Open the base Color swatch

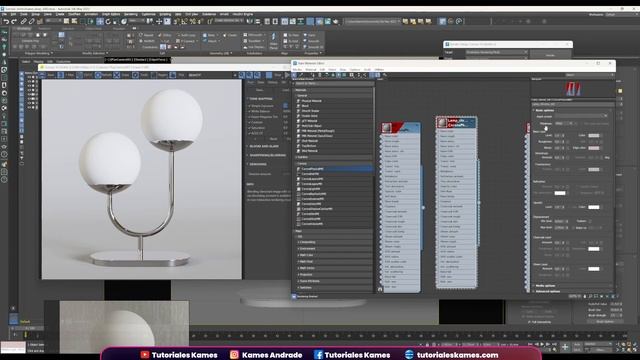[594, 136]
